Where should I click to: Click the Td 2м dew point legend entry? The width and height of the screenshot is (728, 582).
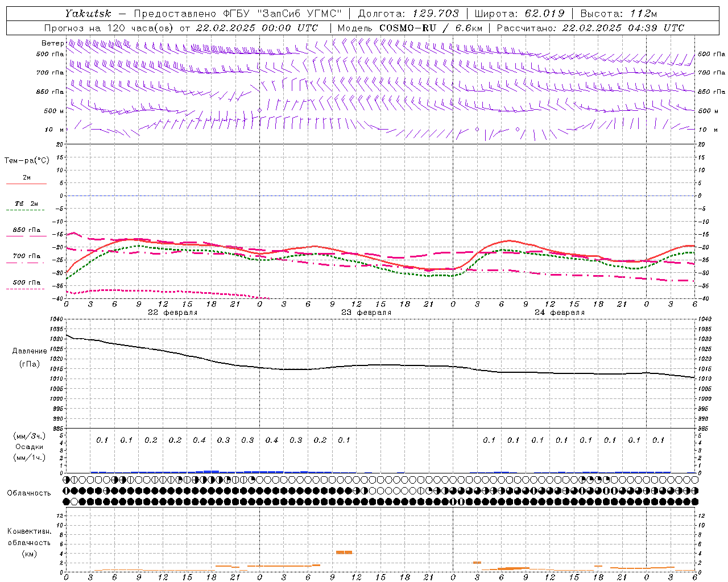click(x=26, y=203)
